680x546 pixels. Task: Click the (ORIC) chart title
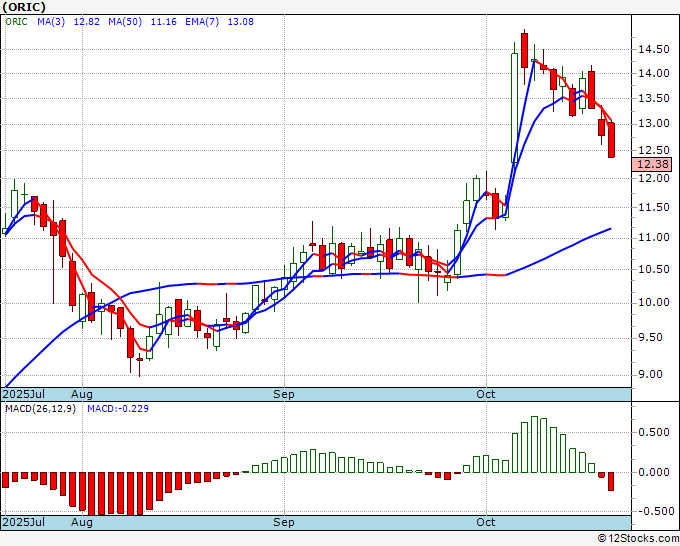(x=24, y=7)
